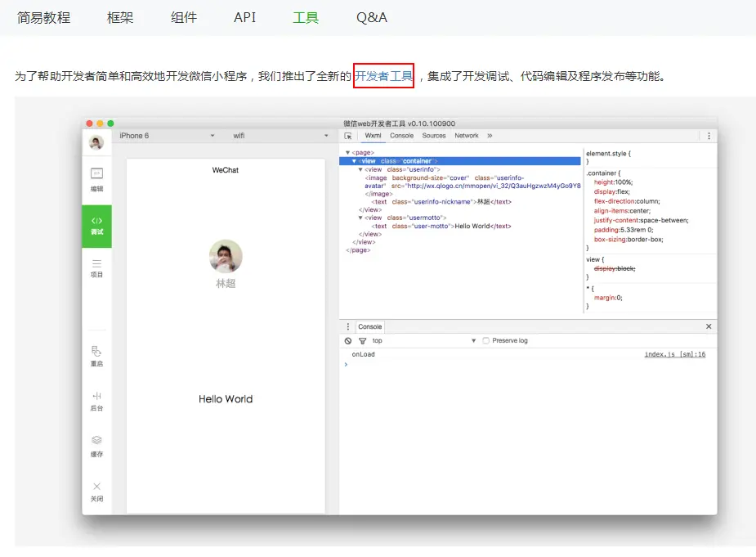The image size is (756, 557).
Task: Click the Hello World text in simulator
Action: pos(226,399)
